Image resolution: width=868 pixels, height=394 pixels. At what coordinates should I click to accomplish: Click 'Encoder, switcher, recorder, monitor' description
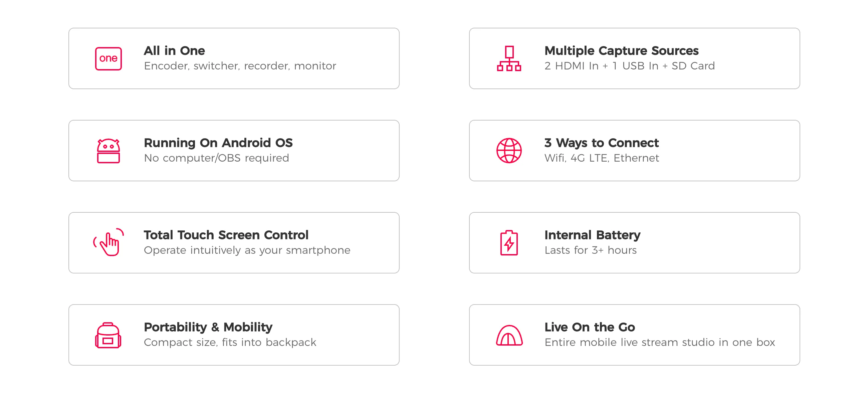pyautogui.click(x=240, y=66)
